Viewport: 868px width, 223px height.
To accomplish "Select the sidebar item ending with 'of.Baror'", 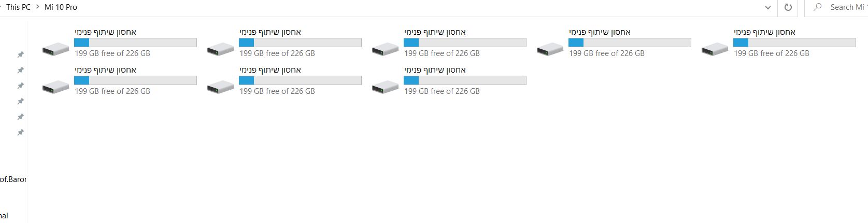I will [x=13, y=179].
